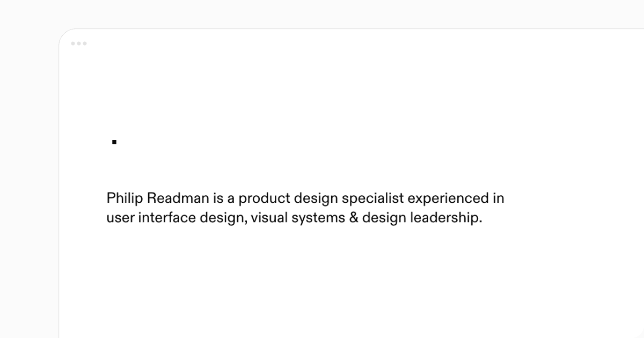Click the word "design" before "leadership"
Screen dimensions: 644x338
pos(384,219)
